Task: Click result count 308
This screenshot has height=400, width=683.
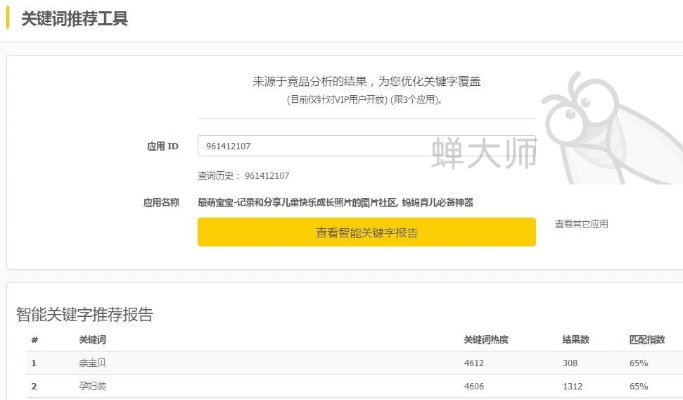Action: 570,363
